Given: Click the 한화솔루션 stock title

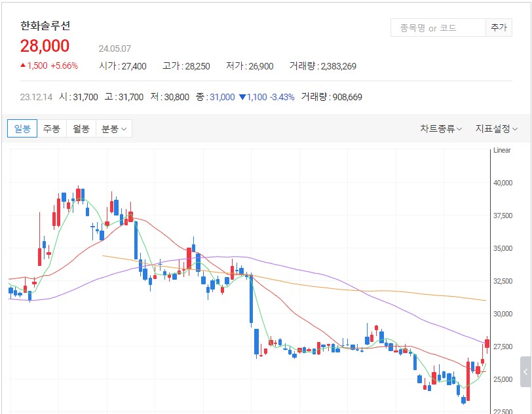Looking at the screenshot, I should 45,26.
